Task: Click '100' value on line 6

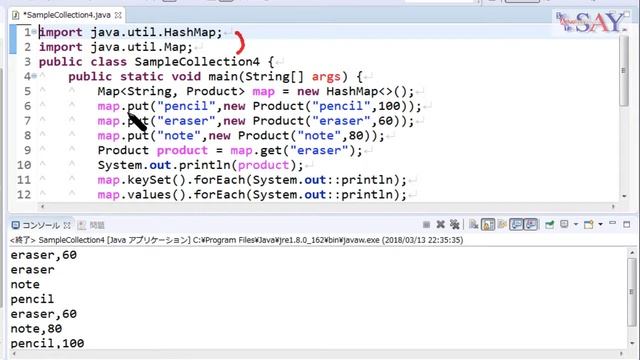Action: tap(389, 106)
